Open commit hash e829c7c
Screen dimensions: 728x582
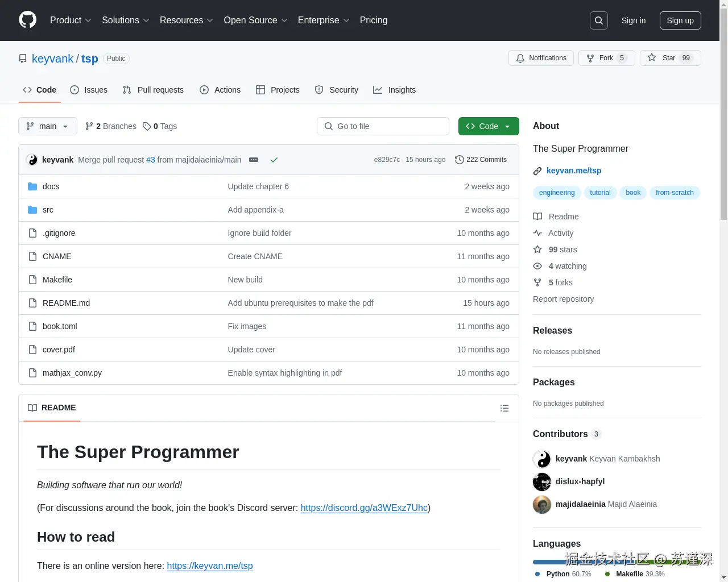387,160
